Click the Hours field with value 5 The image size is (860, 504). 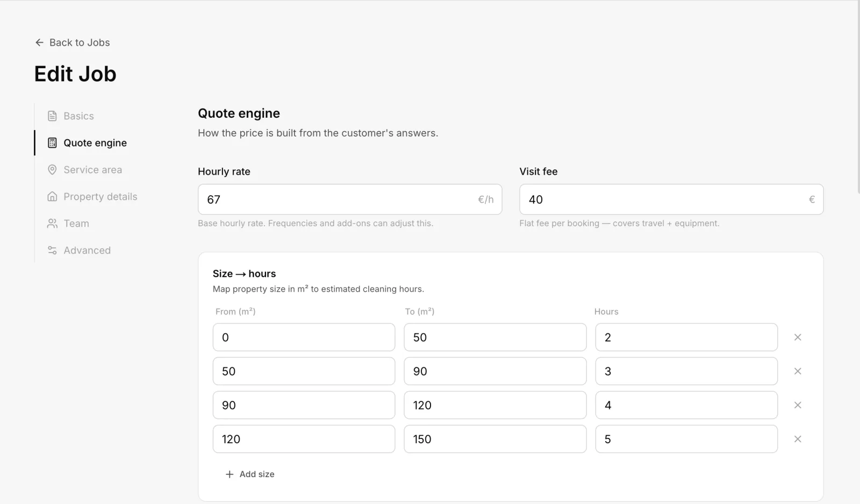686,439
